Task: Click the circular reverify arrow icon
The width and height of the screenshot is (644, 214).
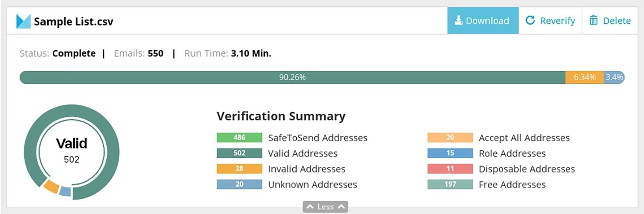Action: (530, 20)
